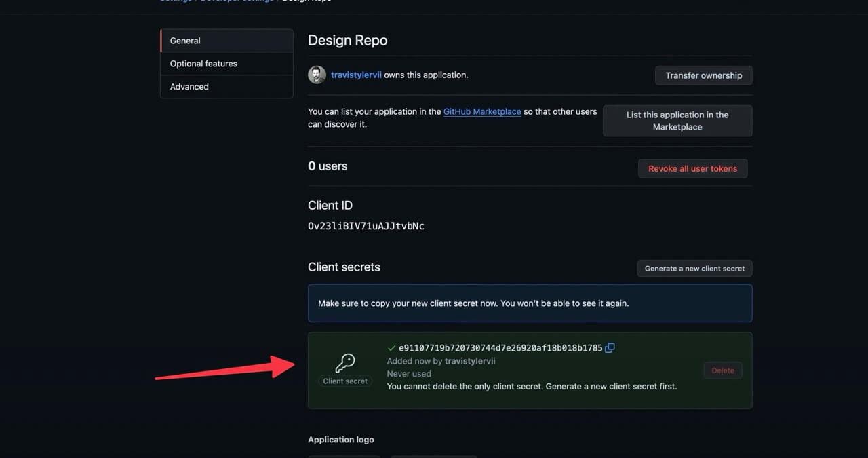Follow the GitHub Marketplace link
This screenshot has width=868, height=458.
tap(481, 111)
